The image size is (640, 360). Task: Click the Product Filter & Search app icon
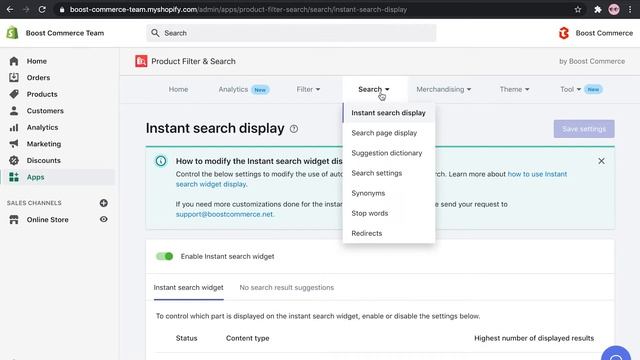click(141, 61)
